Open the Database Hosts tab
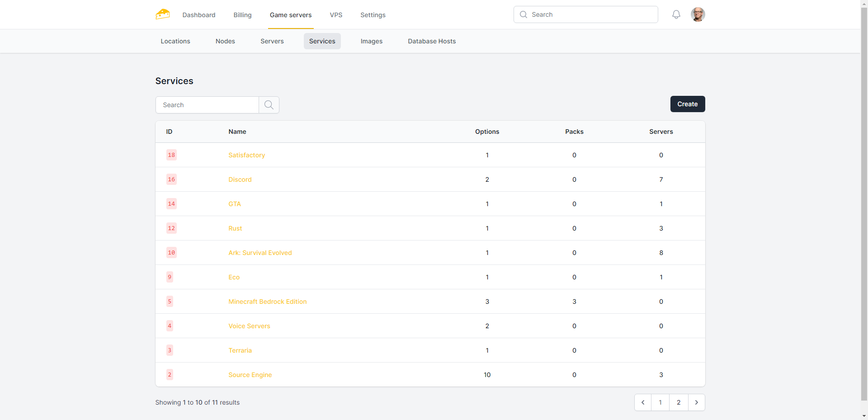The height and width of the screenshot is (420, 868). click(432, 41)
